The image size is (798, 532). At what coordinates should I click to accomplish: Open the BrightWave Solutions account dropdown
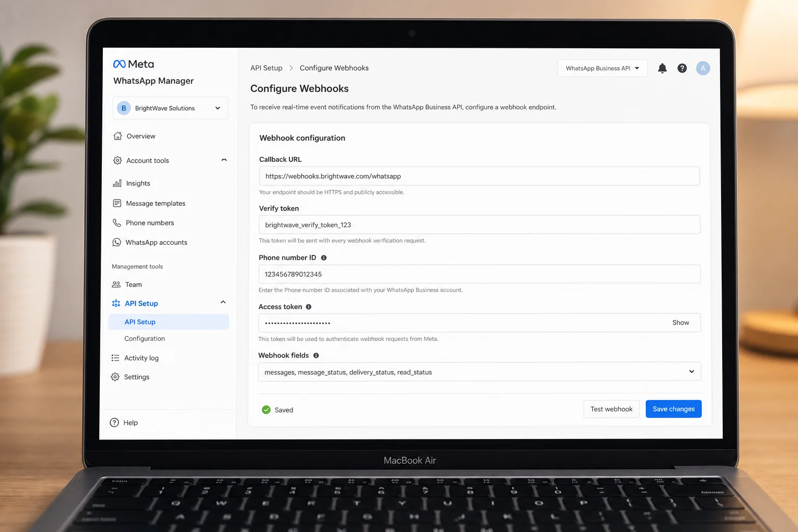[170, 108]
